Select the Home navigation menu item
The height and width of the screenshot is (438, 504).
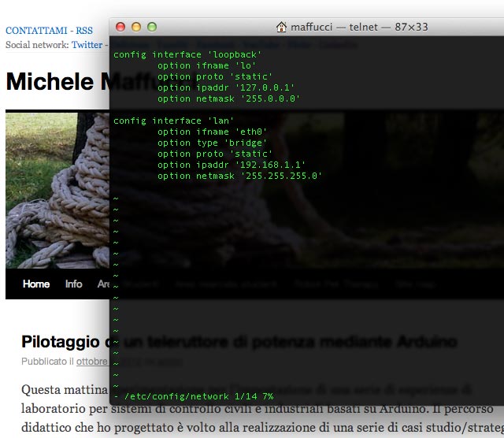click(x=36, y=284)
